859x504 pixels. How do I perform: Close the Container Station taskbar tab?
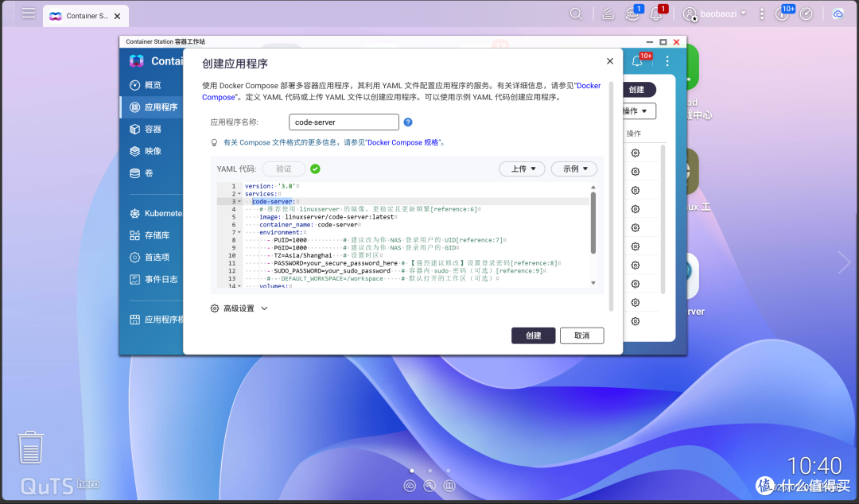117,17
